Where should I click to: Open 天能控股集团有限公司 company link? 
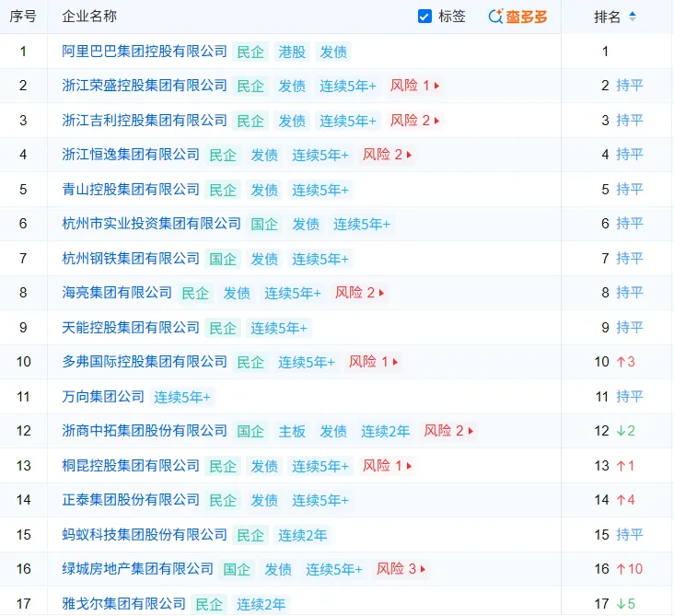click(131, 328)
